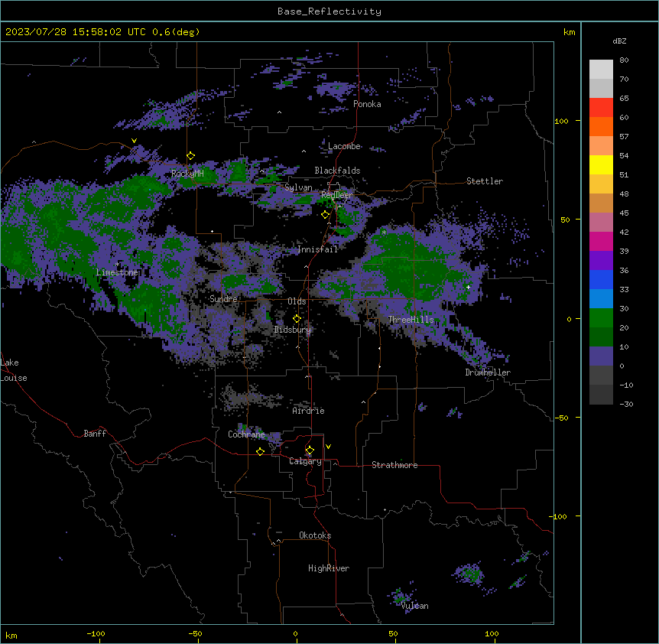Click the -50 tick on right axis
659x644 pixels.
click(561, 418)
